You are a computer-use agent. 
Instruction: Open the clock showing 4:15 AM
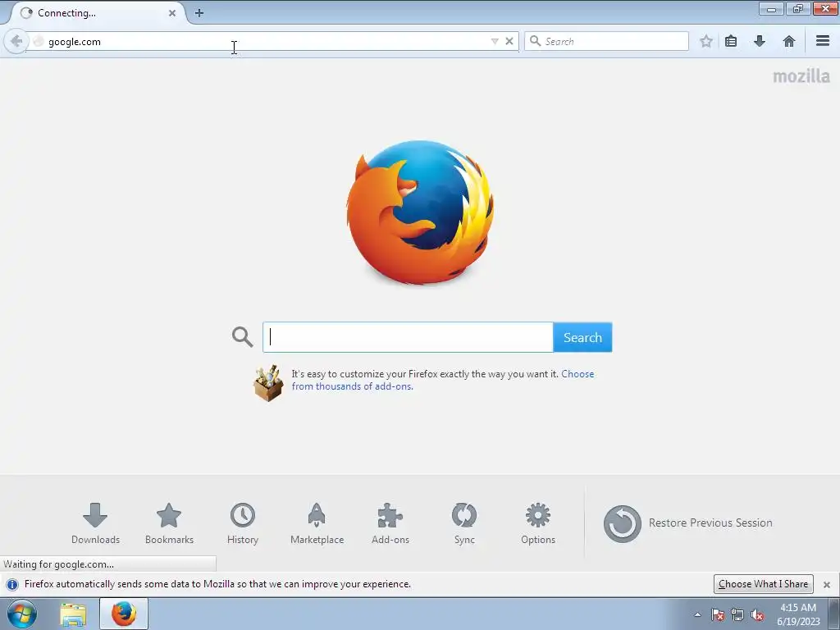pos(798,614)
